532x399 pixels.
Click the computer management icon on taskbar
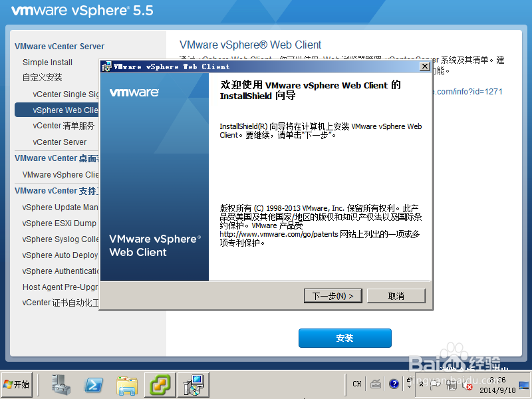[60, 385]
